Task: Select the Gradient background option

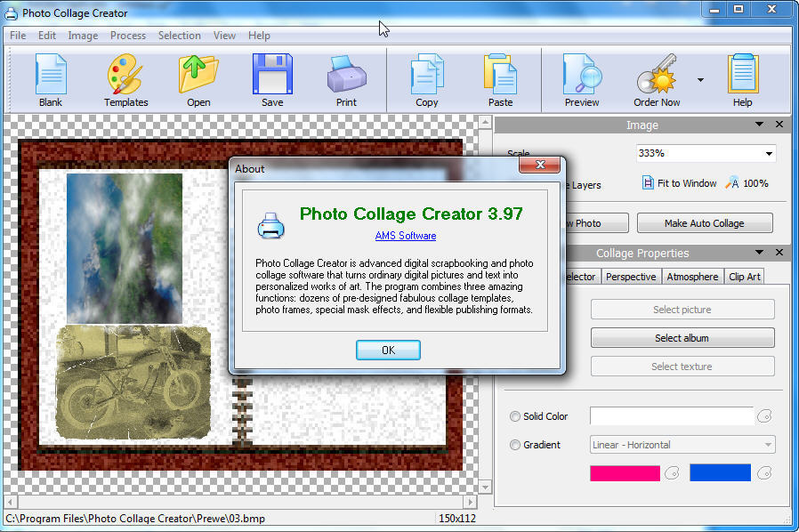Action: [514, 445]
